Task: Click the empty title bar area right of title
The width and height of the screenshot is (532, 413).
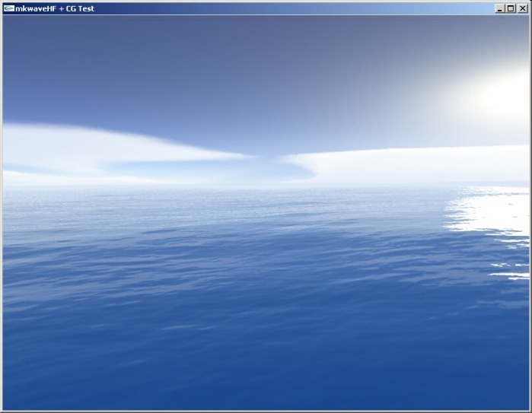Action: coord(304,8)
